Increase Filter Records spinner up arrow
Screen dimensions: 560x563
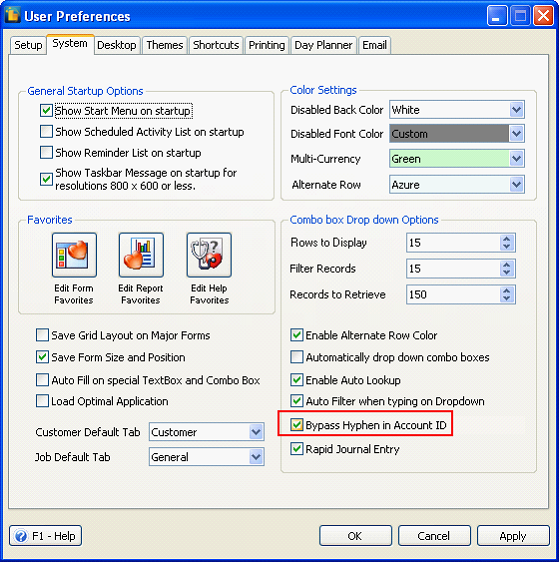506,265
